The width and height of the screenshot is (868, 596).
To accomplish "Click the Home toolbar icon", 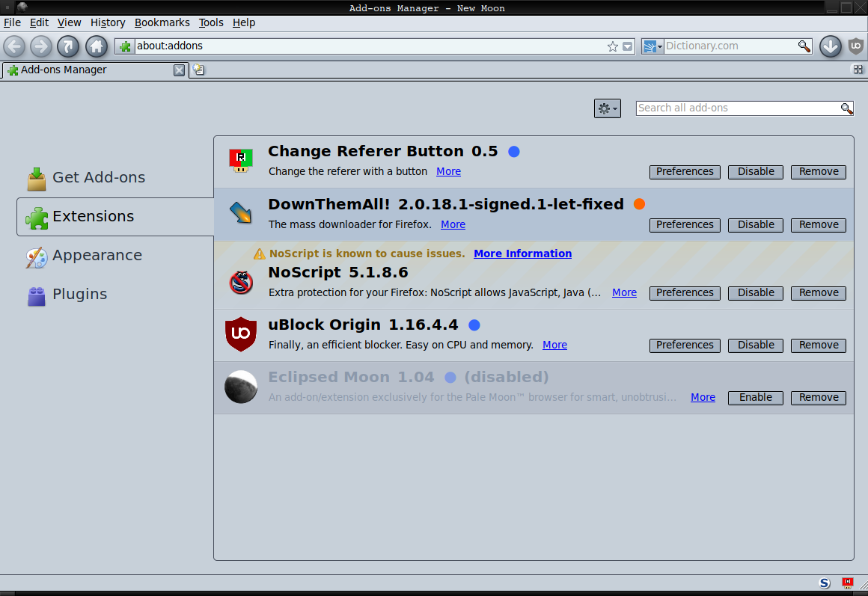I will (96, 46).
